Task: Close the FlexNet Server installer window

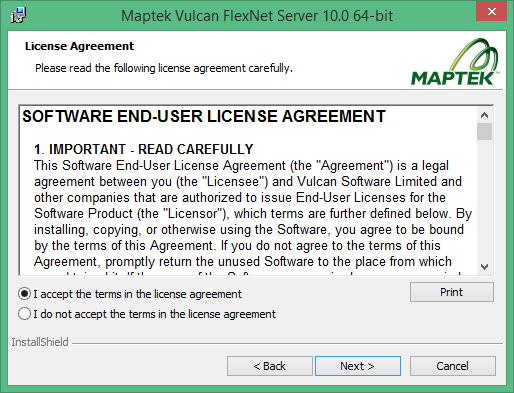Action: pos(491,11)
